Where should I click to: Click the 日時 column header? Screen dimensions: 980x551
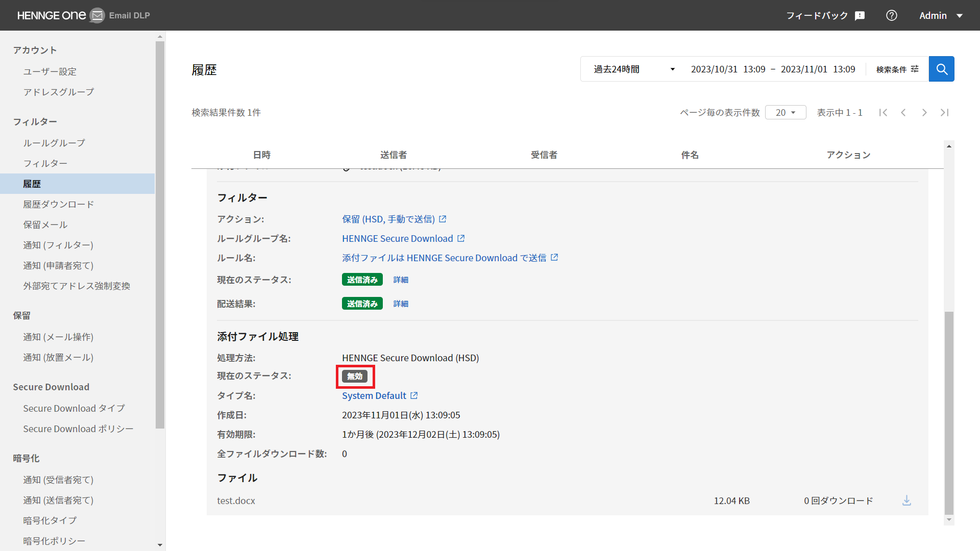262,155
